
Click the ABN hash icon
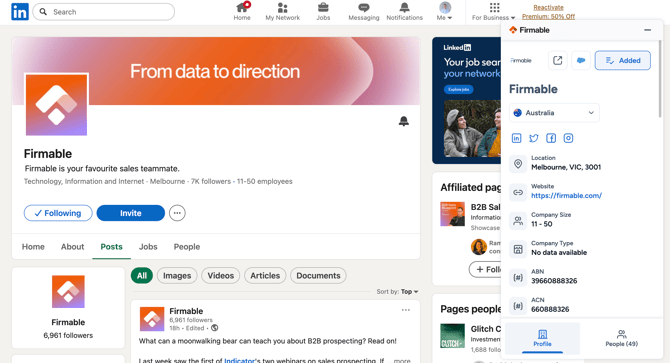coord(518,278)
